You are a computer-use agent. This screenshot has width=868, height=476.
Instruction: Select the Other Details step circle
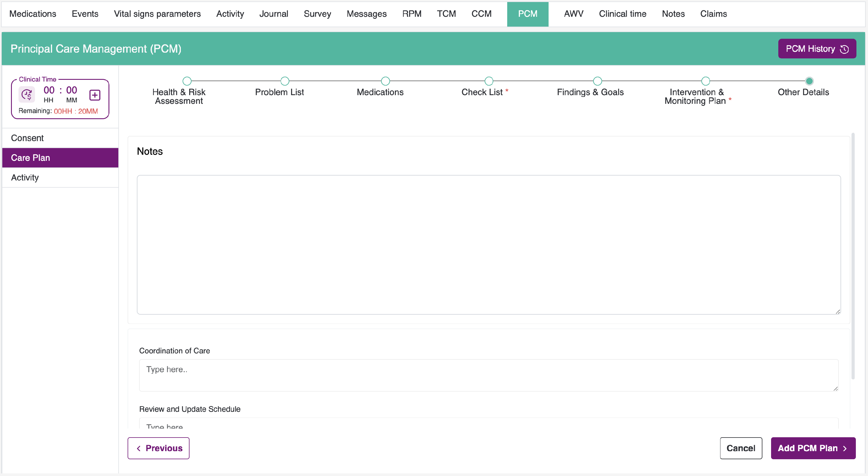[x=809, y=81]
